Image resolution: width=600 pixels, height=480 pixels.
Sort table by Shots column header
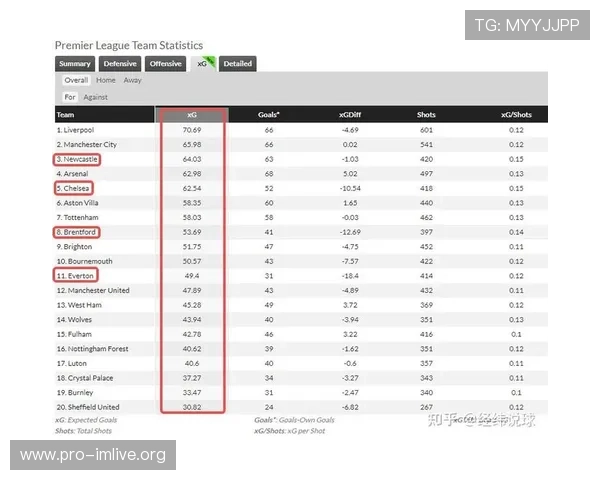(x=426, y=115)
